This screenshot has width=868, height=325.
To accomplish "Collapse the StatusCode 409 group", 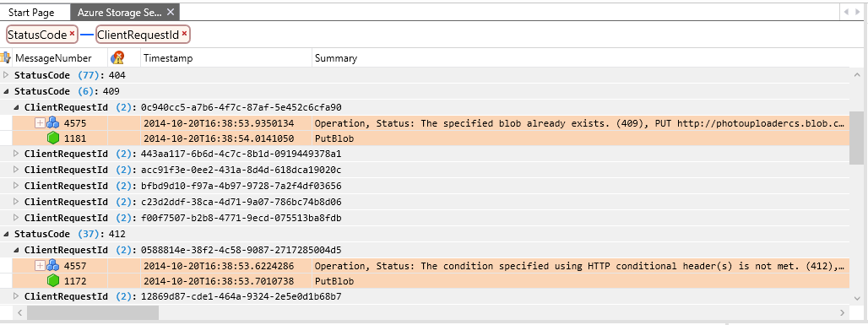I will tap(6, 91).
